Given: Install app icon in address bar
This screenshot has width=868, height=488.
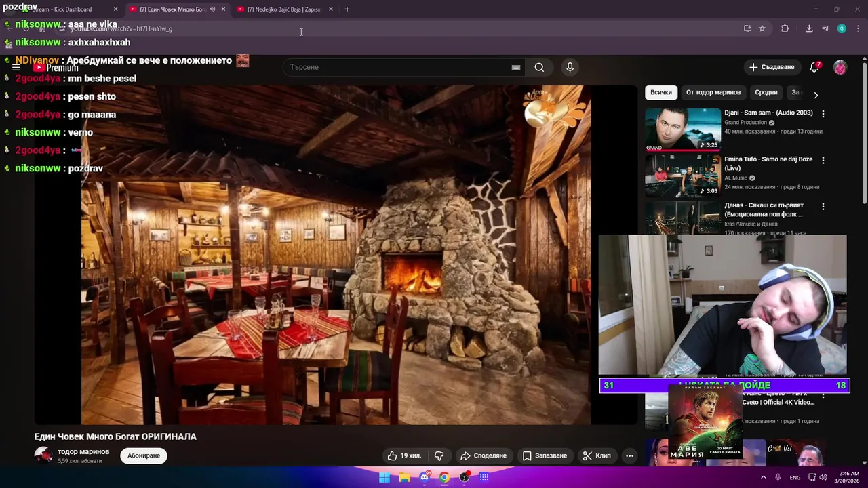Looking at the screenshot, I should click(747, 28).
